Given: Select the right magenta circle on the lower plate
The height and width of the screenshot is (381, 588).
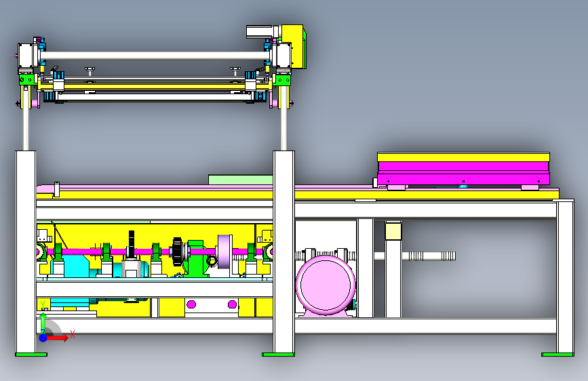Looking at the screenshot, I should 232,304.
